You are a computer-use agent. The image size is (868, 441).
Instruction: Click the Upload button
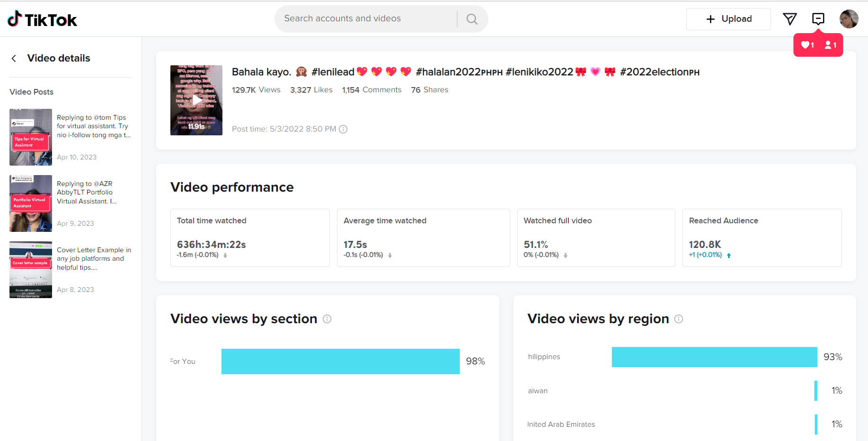pos(728,19)
